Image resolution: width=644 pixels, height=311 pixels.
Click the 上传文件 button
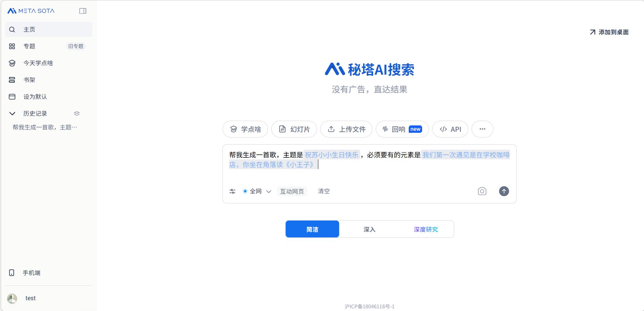(x=346, y=129)
